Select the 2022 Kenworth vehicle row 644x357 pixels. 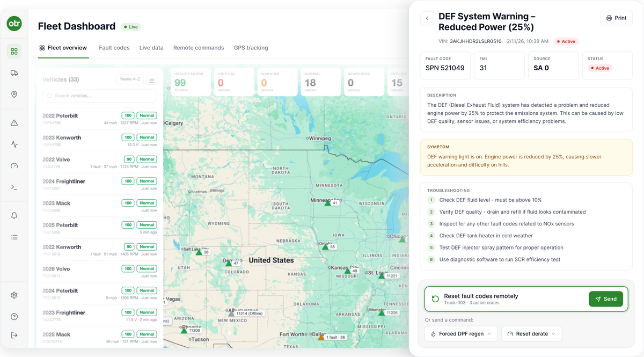pos(100,250)
